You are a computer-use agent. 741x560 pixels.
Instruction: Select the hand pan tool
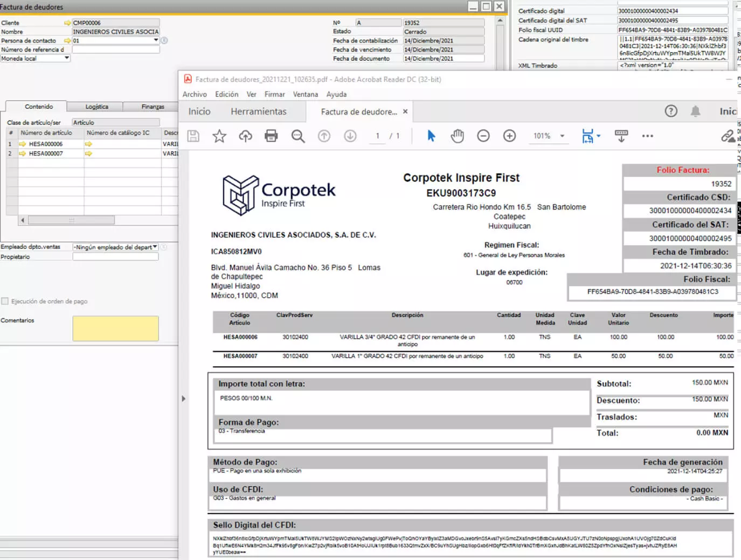click(457, 136)
